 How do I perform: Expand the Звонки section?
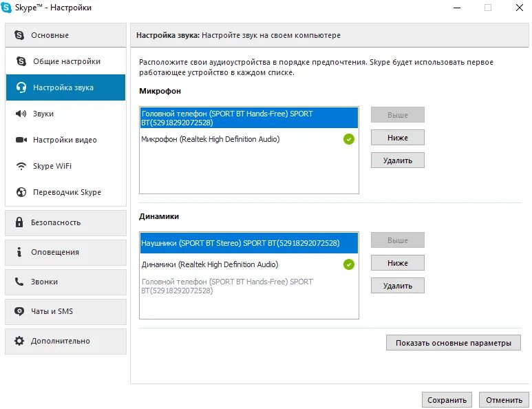pos(65,282)
